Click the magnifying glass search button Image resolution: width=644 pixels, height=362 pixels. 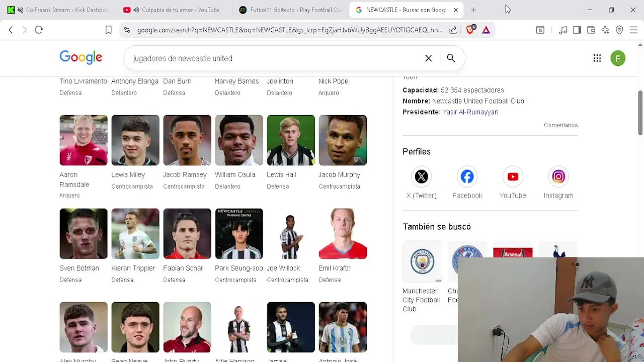tap(451, 58)
